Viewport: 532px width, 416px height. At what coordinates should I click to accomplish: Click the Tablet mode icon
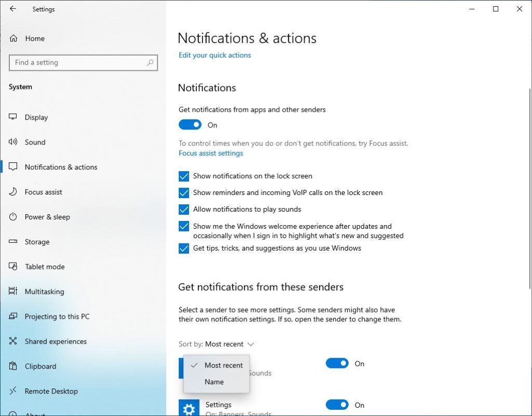tap(12, 267)
